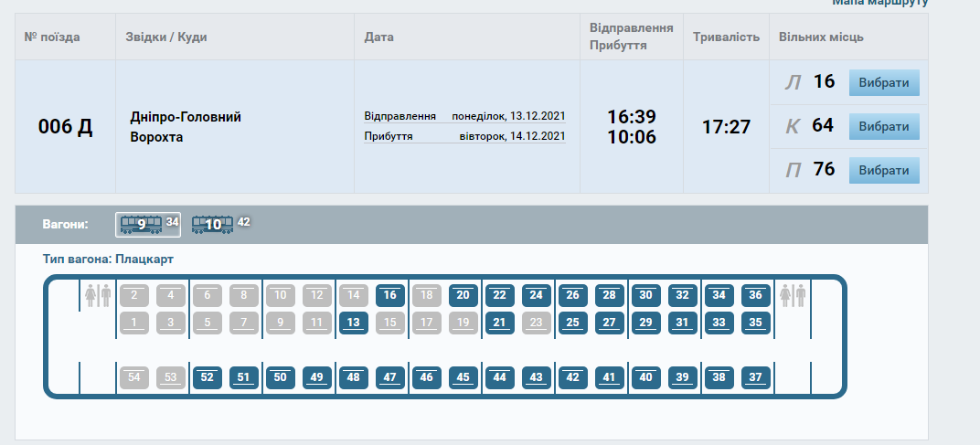Select upper seat 20

coord(463,295)
